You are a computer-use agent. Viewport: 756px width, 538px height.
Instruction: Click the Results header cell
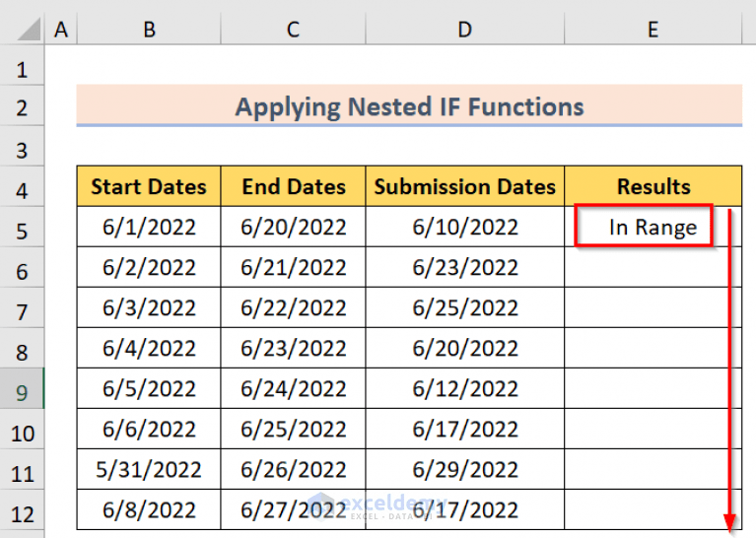coord(653,186)
